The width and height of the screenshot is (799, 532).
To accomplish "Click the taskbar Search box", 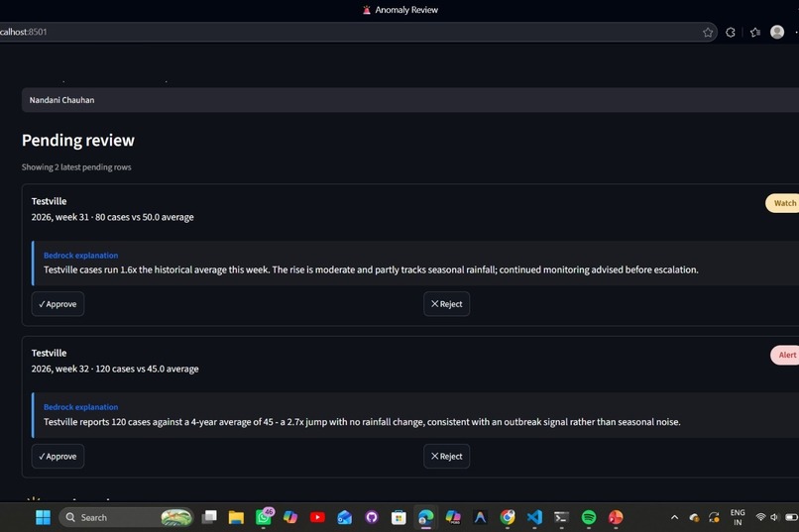I will pyautogui.click(x=127, y=517).
